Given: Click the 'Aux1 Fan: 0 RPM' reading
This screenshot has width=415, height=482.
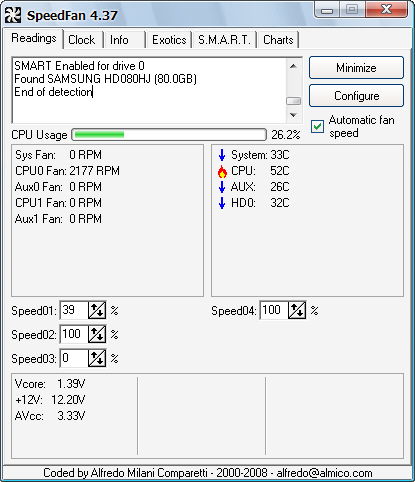Looking at the screenshot, I should click(x=58, y=219).
